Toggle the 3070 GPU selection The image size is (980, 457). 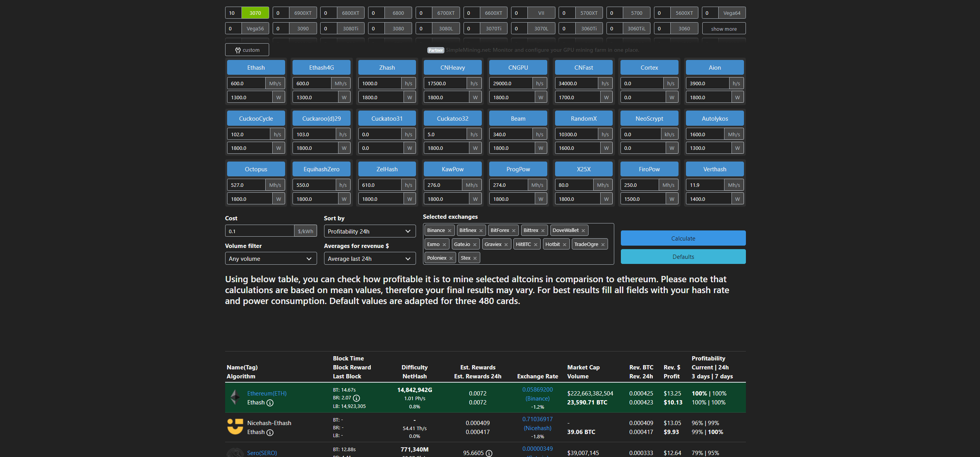click(255, 13)
